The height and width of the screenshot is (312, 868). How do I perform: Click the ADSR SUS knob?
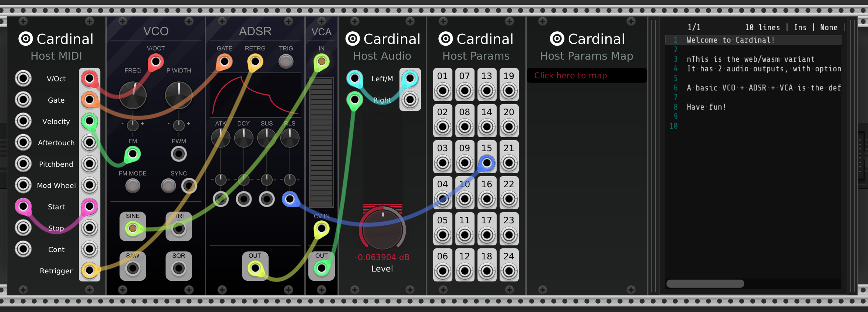(x=267, y=138)
